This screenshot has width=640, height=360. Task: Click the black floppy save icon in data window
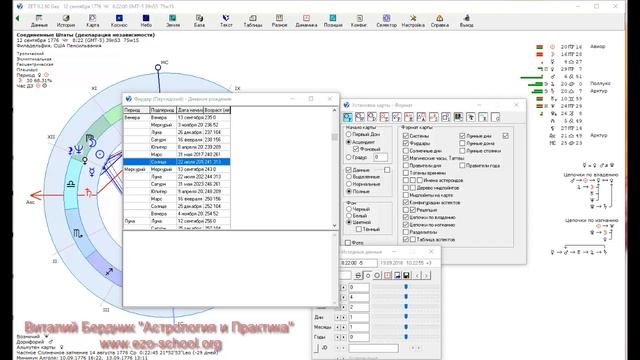[x=407, y=276]
